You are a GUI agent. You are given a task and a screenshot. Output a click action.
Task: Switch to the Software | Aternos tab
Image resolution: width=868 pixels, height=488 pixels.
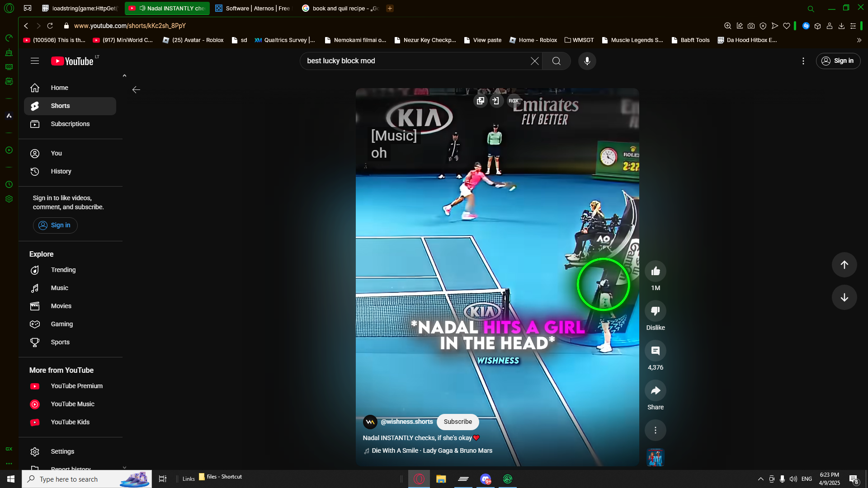pyautogui.click(x=253, y=8)
